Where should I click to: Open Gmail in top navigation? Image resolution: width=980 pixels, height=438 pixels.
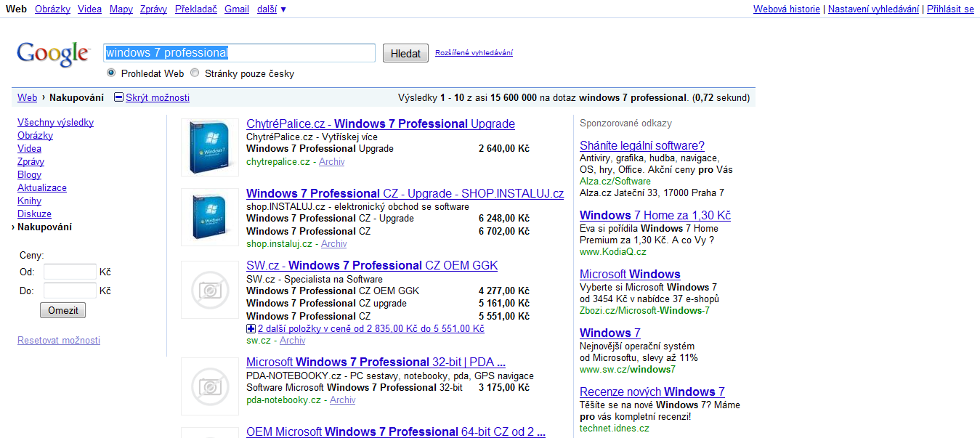(x=237, y=9)
